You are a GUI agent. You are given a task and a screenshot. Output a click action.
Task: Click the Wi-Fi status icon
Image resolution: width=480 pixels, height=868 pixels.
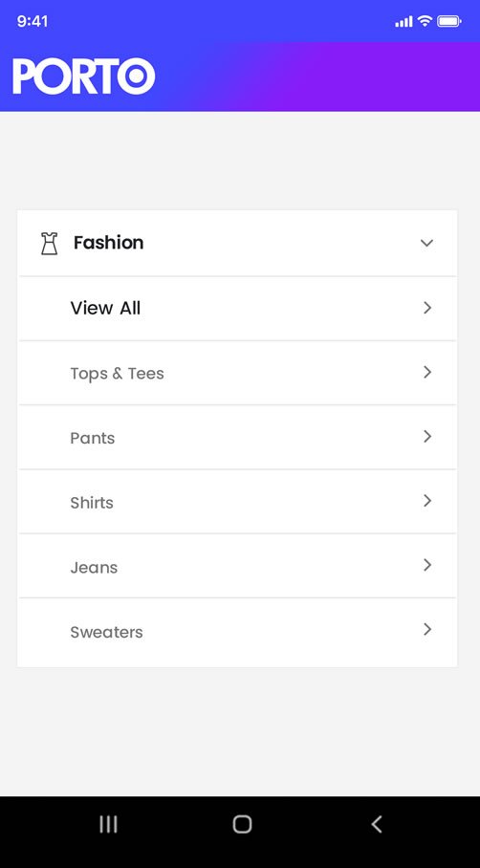(425, 21)
